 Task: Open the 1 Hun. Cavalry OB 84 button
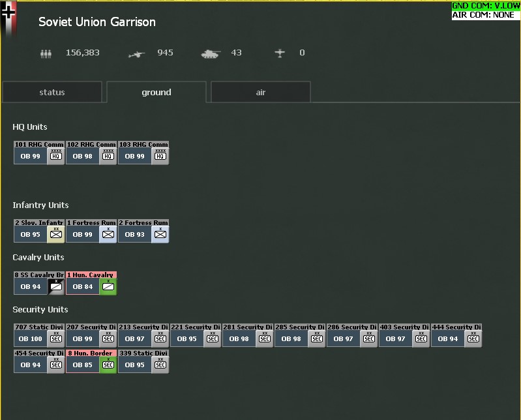82,287
